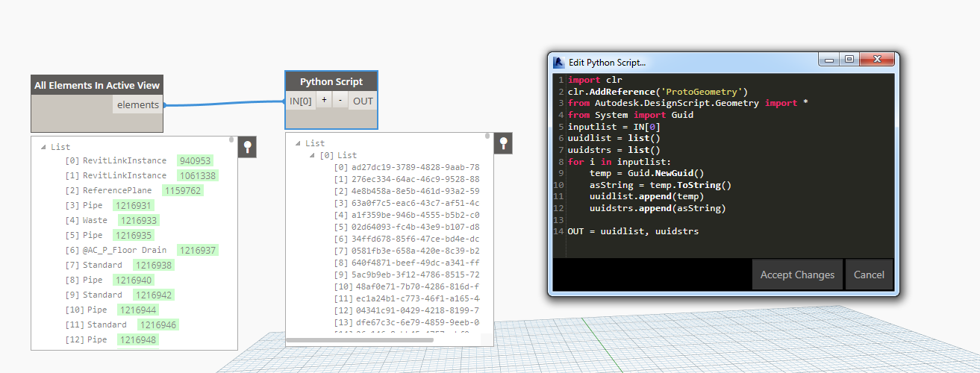Cancel the Python script edit
This screenshot has width=980, height=373.
click(869, 275)
